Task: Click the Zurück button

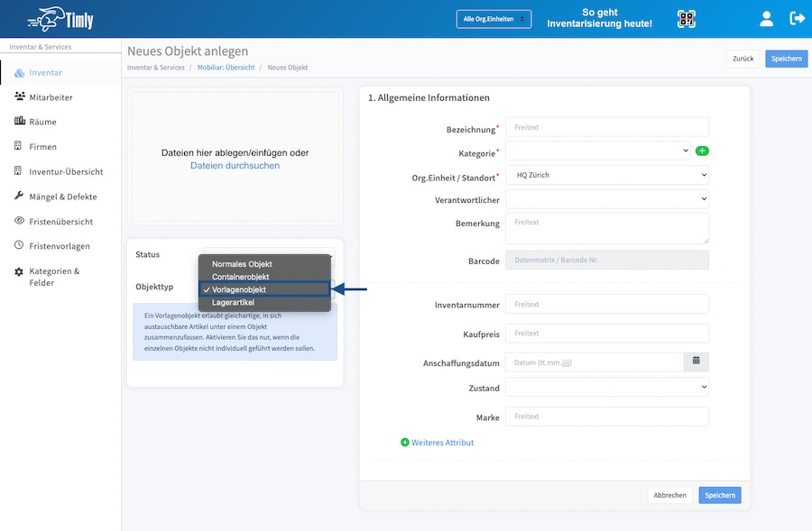Action: click(x=743, y=59)
